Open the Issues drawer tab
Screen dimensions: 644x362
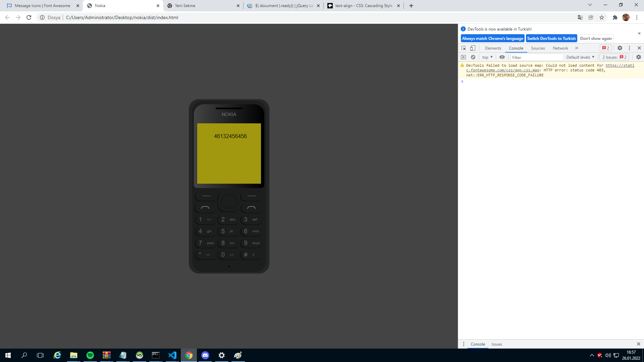pos(497,344)
